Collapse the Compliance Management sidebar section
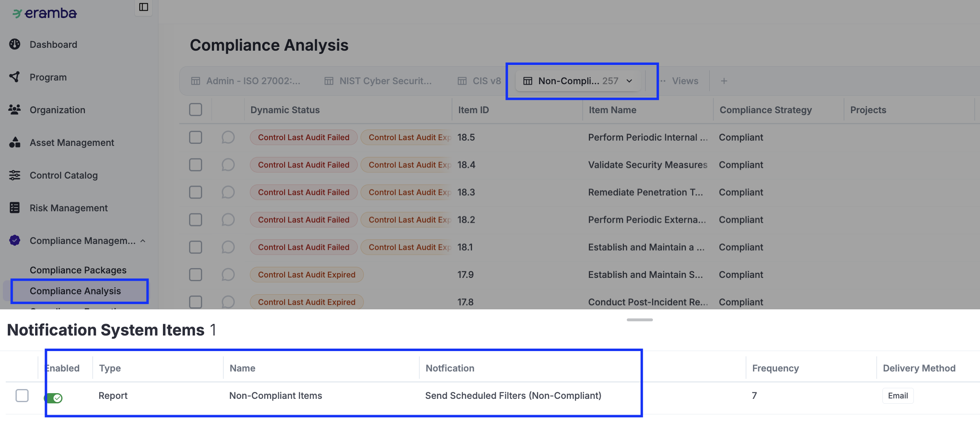The image size is (980, 434). 143,241
